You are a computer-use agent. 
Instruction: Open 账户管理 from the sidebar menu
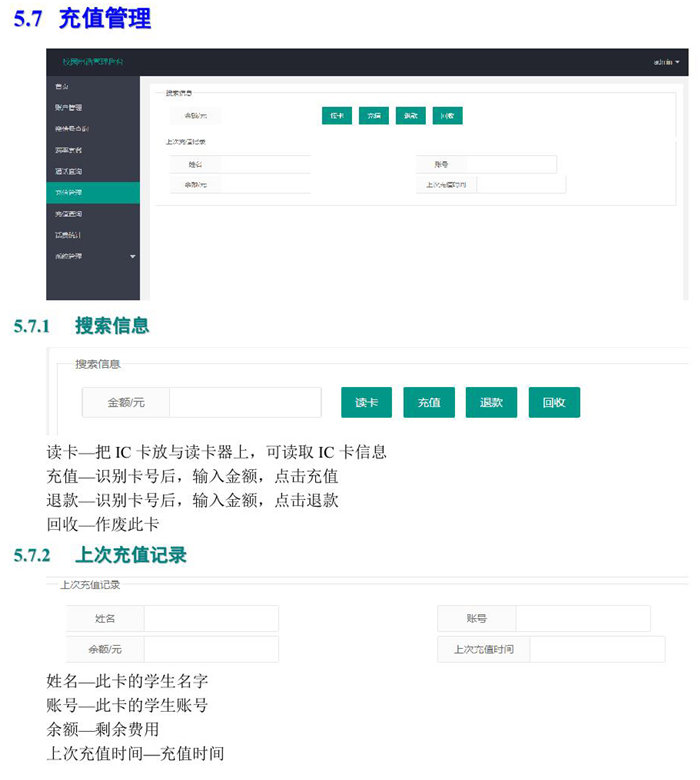tap(68, 107)
